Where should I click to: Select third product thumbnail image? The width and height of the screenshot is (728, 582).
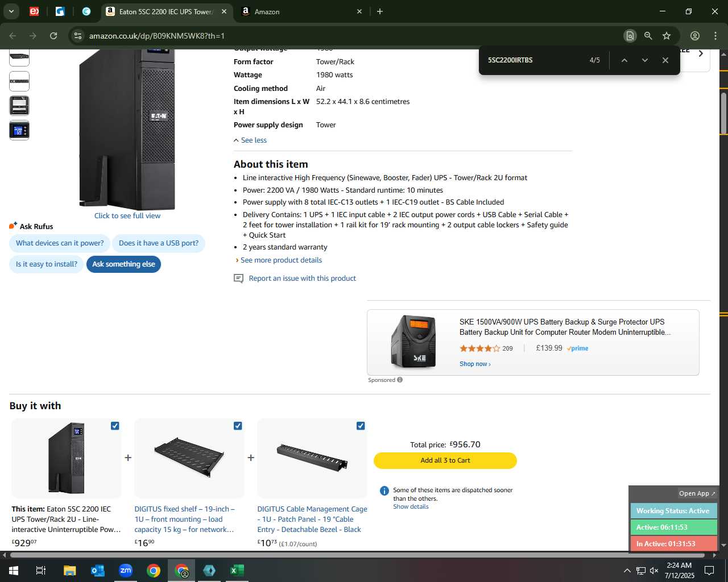(19, 106)
